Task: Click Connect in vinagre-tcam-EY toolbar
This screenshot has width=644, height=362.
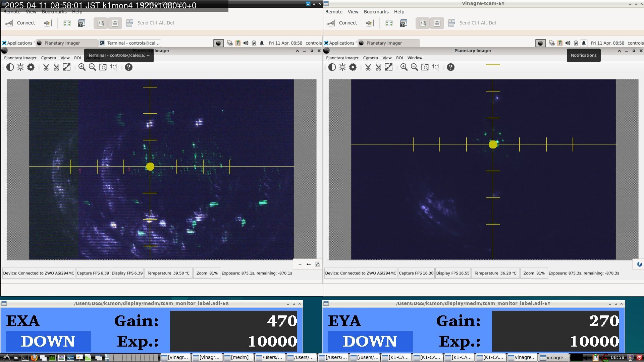Action: point(342,23)
